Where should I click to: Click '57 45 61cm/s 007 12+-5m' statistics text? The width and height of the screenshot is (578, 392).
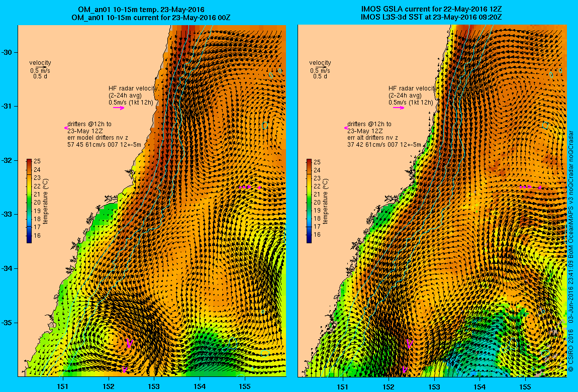(105, 145)
